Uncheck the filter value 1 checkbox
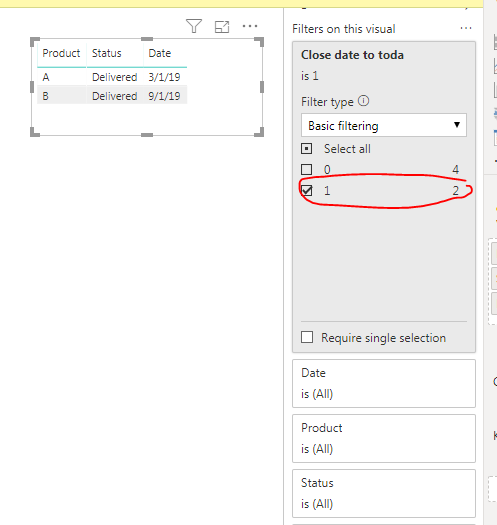The height and width of the screenshot is (525, 497). 306,191
